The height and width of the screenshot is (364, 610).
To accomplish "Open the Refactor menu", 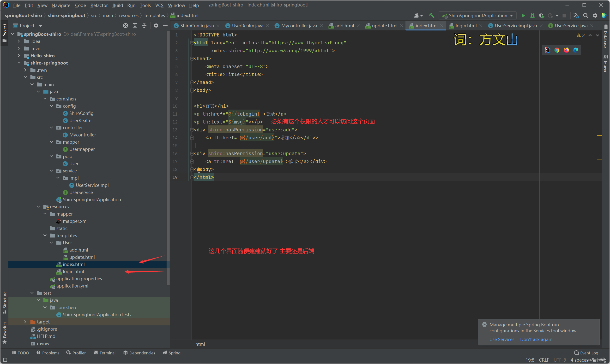I will coord(99,5).
